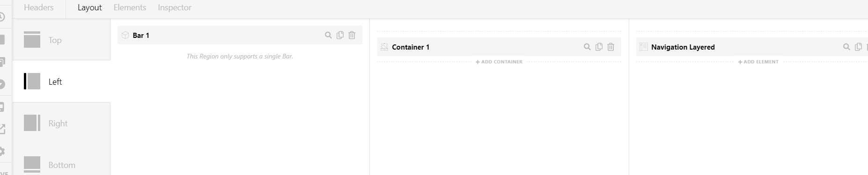Delete Bar 1 with trash icon
This screenshot has height=175, width=868.
point(352,35)
